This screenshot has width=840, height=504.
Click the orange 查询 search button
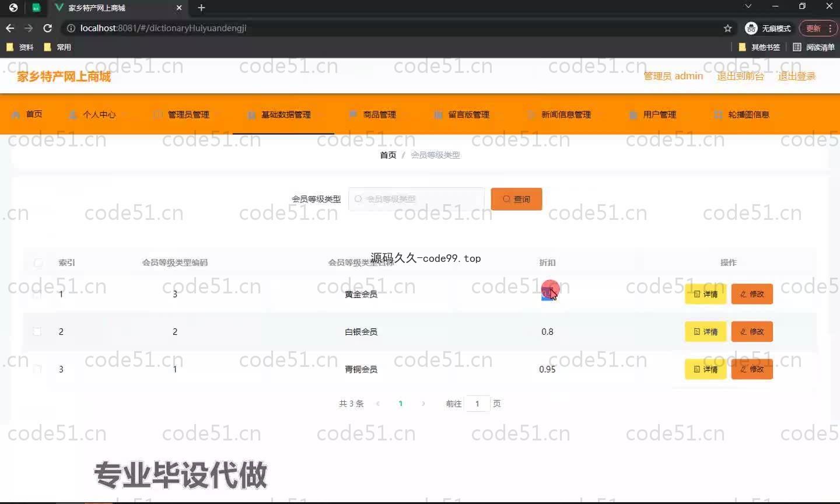pos(516,199)
